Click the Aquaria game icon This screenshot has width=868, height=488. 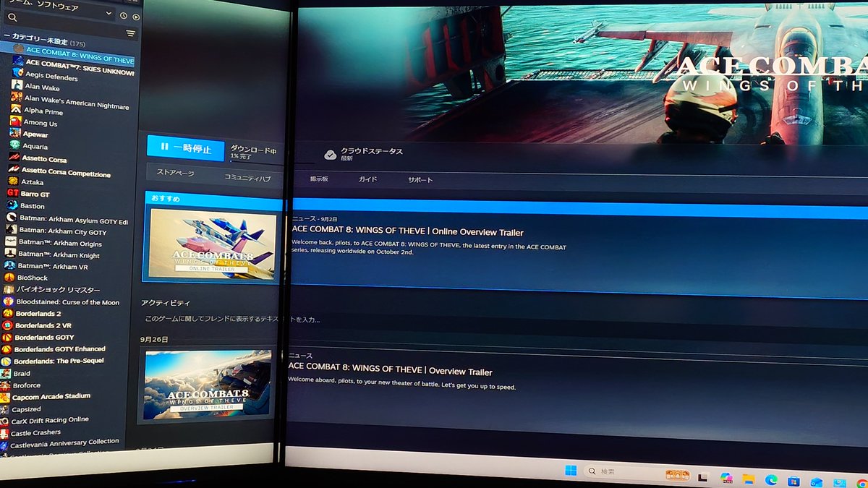14,145
